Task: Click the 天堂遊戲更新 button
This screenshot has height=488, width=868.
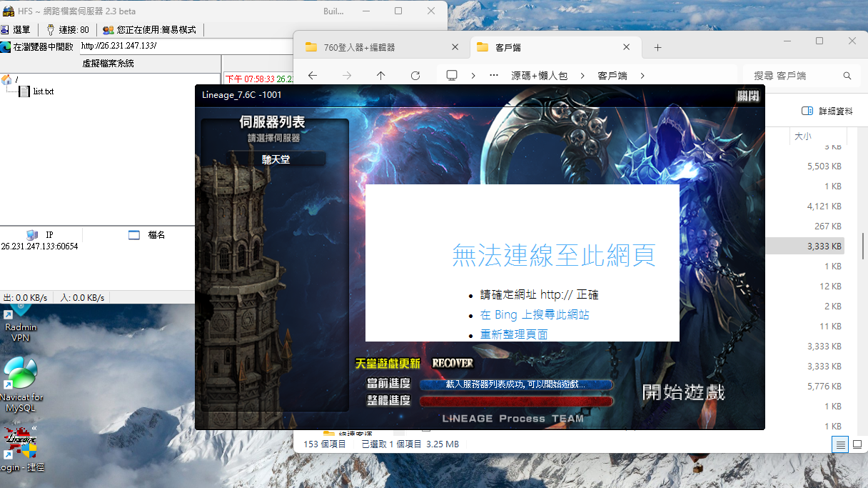Action: click(388, 363)
